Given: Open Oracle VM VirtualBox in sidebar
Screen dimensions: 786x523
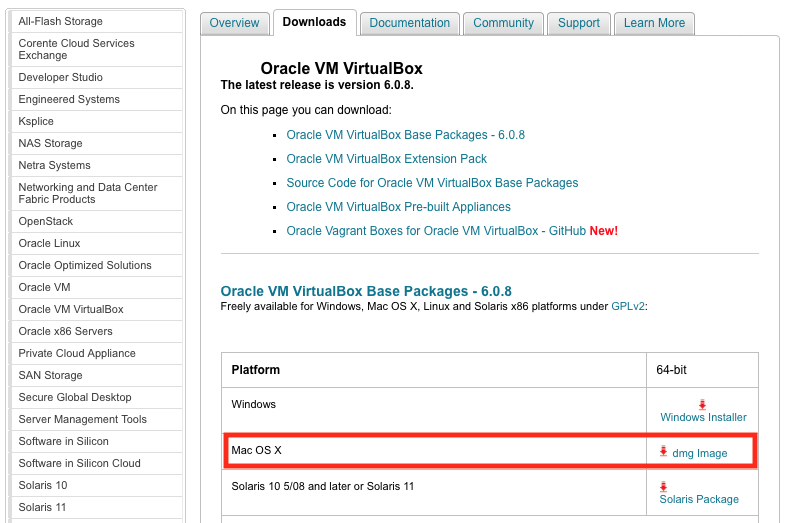Looking at the screenshot, I should (96, 310).
